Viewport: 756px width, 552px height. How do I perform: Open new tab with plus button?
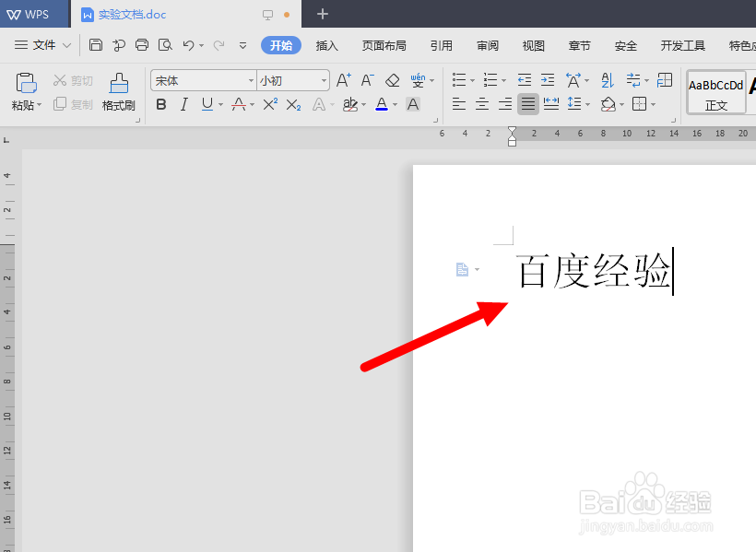point(323,14)
